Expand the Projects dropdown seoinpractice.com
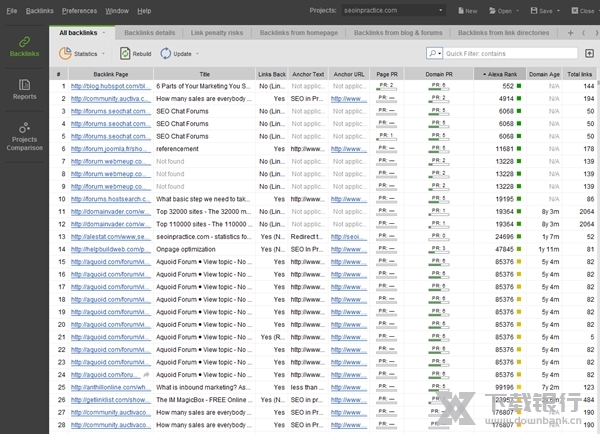Viewport: 600px width, 434px height. pyautogui.click(x=390, y=10)
